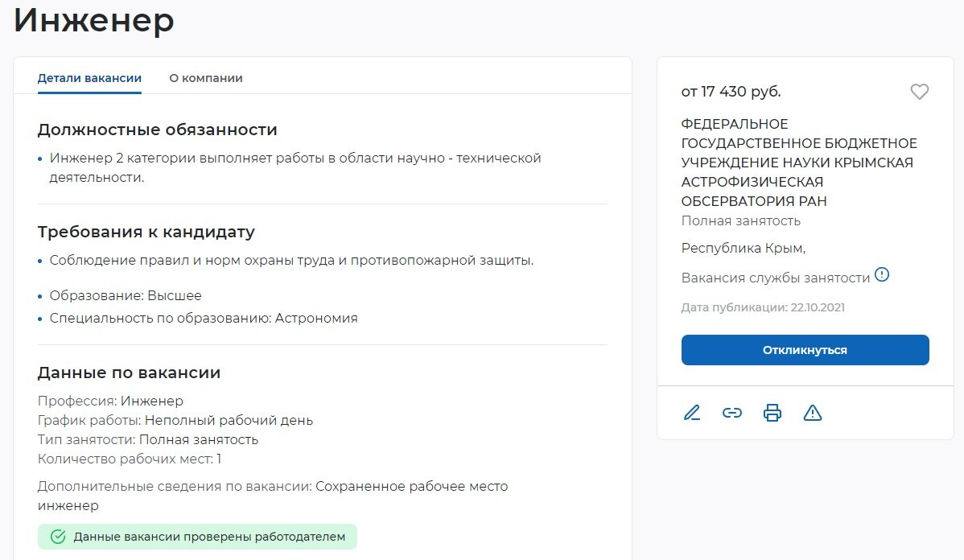The height and width of the screenshot is (560, 964).
Task: Click the heart outline icon near the salary
Action: pos(920,91)
